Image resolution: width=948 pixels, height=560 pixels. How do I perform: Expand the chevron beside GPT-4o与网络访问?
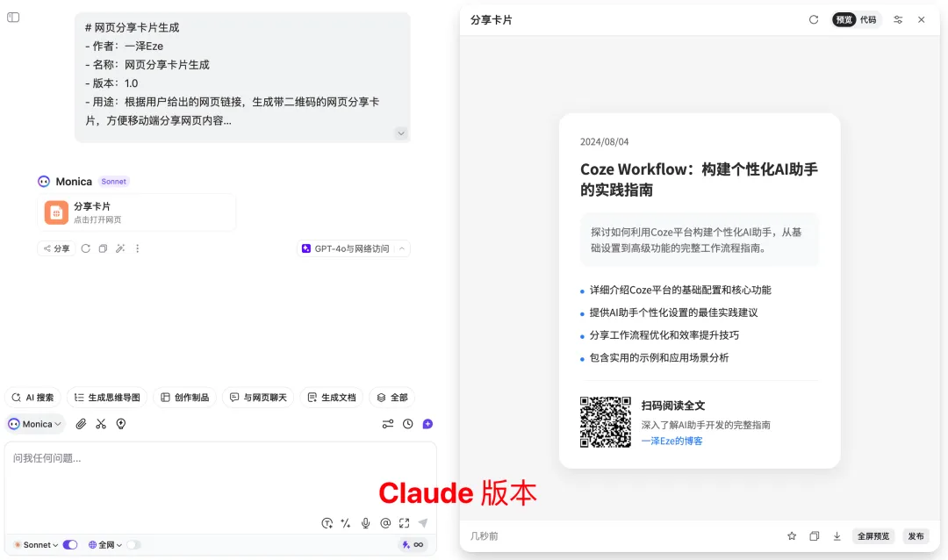point(402,248)
